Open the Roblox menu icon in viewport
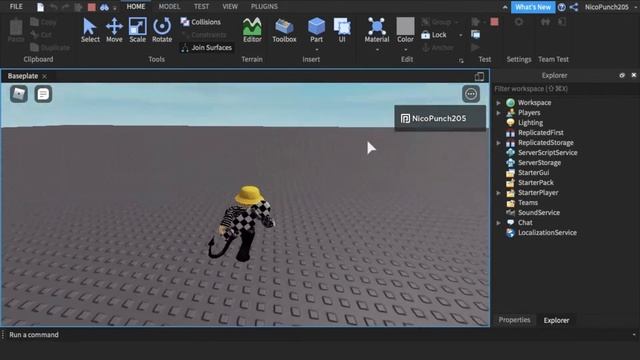The height and width of the screenshot is (360, 640). [19, 94]
